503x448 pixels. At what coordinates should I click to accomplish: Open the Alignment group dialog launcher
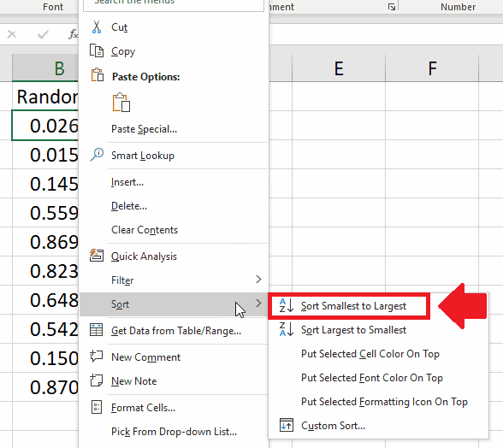(x=392, y=7)
